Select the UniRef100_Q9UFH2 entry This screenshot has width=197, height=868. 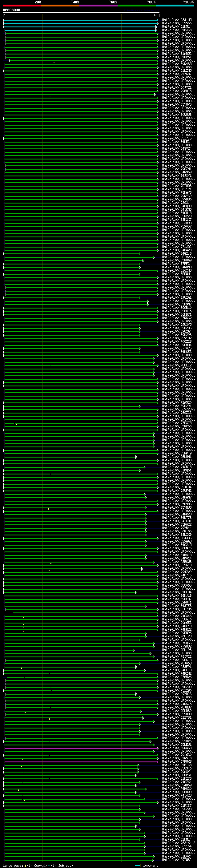coord(177,491)
